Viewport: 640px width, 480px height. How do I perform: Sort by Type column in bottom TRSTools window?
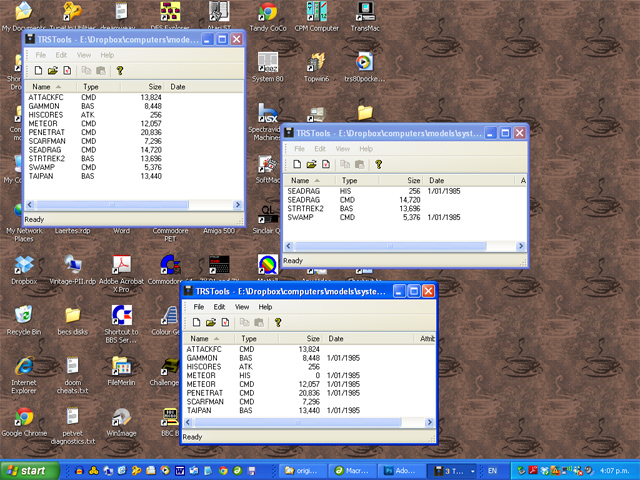(257, 339)
